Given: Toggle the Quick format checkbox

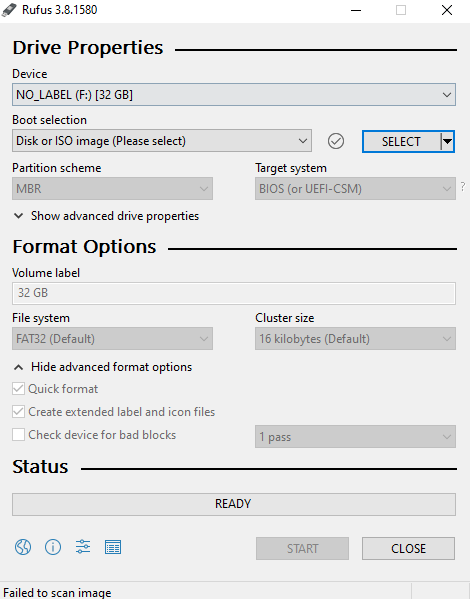Looking at the screenshot, I should coord(18,389).
